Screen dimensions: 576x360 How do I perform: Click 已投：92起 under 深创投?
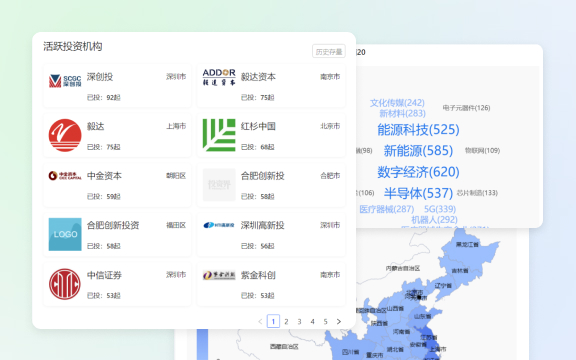[104, 97]
